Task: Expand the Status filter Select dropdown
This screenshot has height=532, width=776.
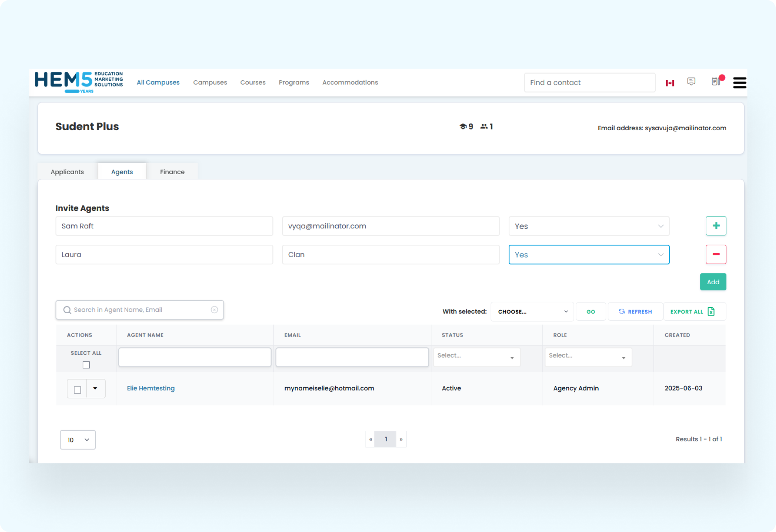Action: 476,357
